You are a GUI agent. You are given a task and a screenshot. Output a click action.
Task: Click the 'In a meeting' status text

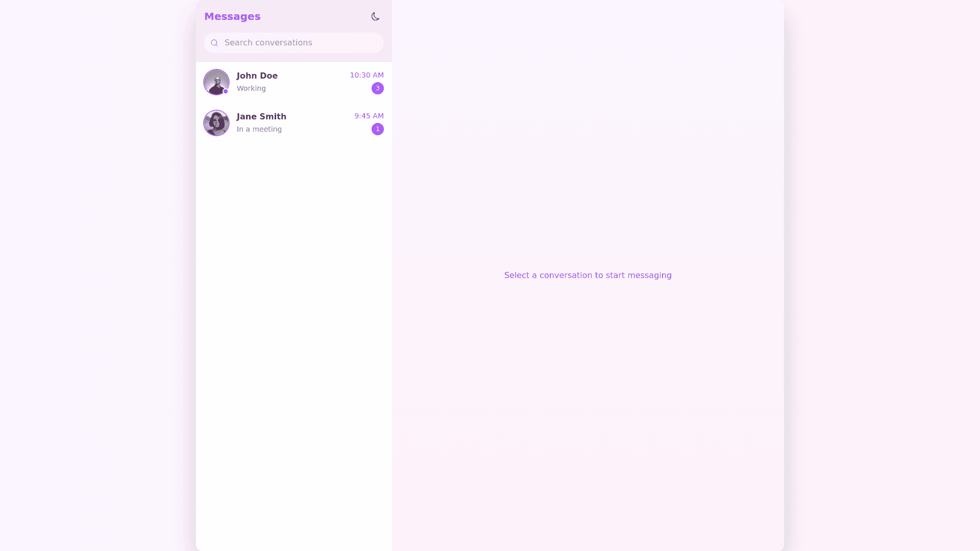click(259, 129)
